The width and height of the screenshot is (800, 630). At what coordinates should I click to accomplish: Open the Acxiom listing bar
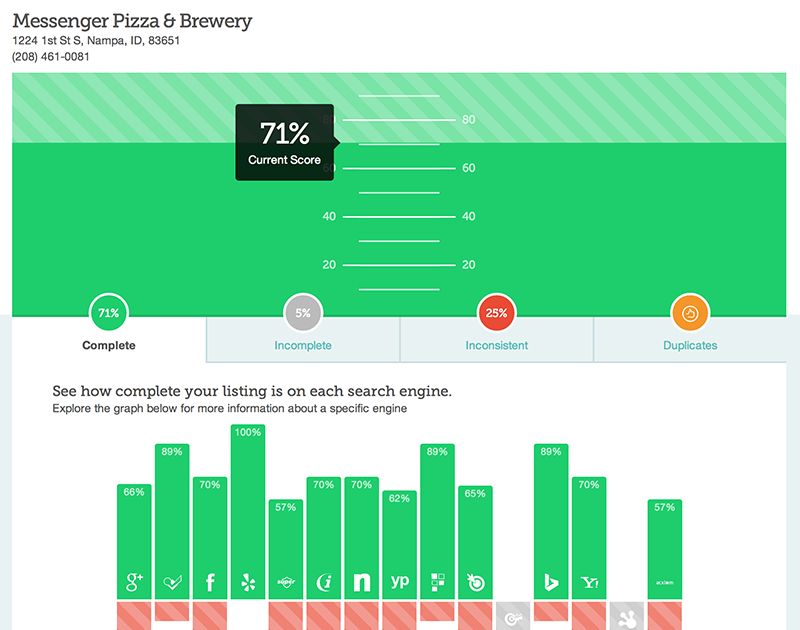[665, 549]
